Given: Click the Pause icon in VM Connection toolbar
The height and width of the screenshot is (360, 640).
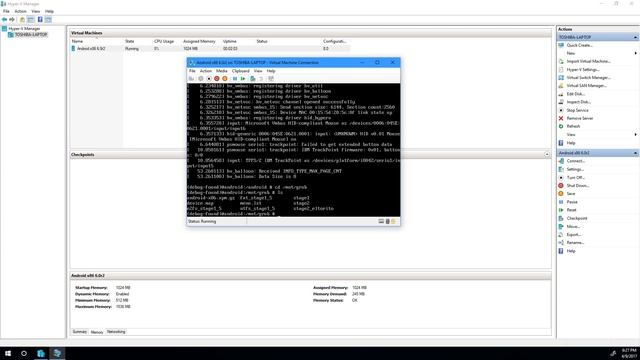Looking at the screenshot, I should pyautogui.click(x=235, y=78).
